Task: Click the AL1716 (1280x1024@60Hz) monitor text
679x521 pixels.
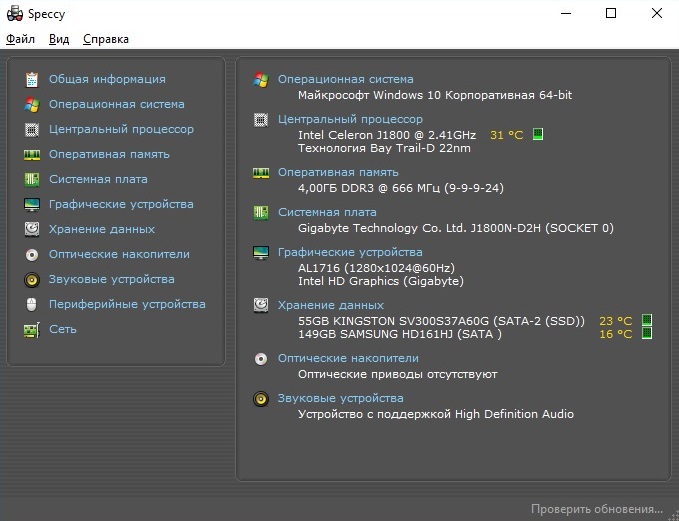Action: (x=376, y=268)
